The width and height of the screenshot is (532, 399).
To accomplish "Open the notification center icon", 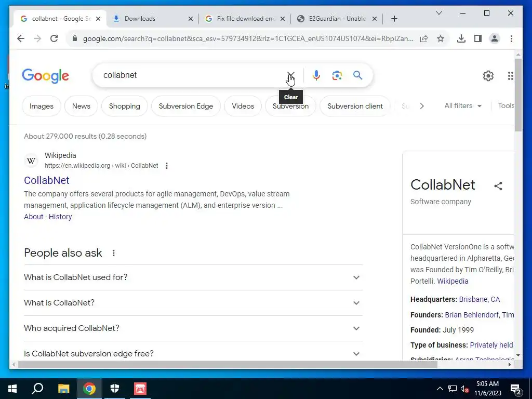I will [x=516, y=389].
